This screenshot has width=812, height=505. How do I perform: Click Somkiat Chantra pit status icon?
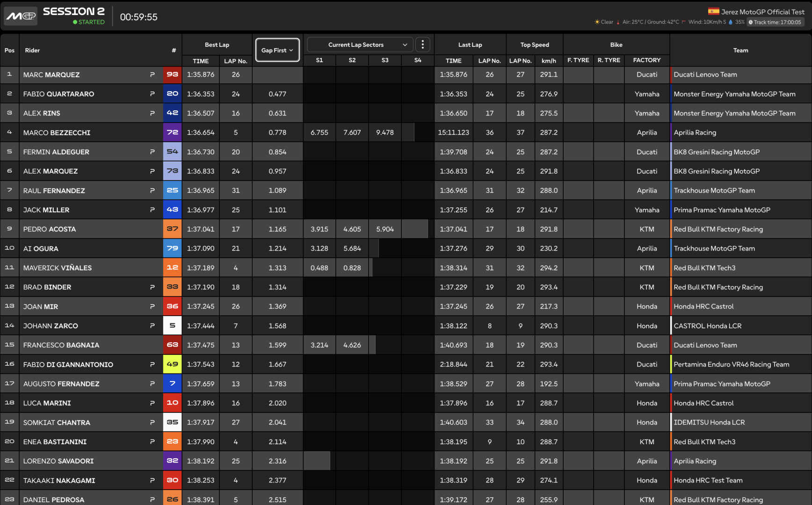(x=152, y=423)
